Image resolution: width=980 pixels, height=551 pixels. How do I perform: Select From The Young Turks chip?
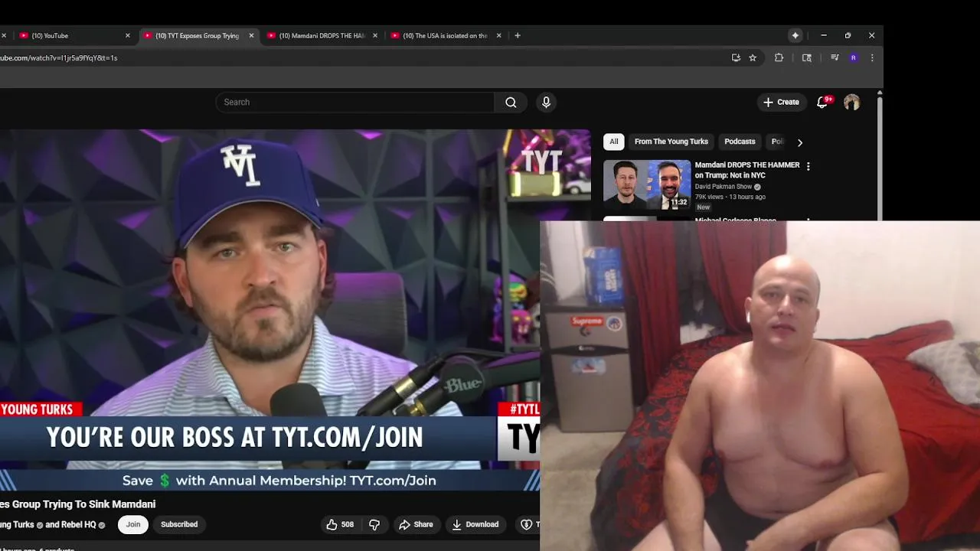[671, 142]
